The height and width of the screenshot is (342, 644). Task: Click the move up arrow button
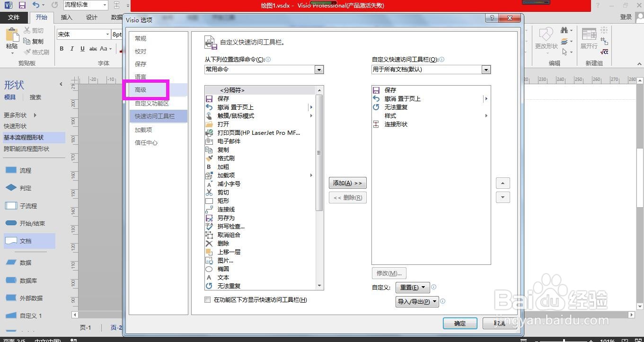pos(503,183)
